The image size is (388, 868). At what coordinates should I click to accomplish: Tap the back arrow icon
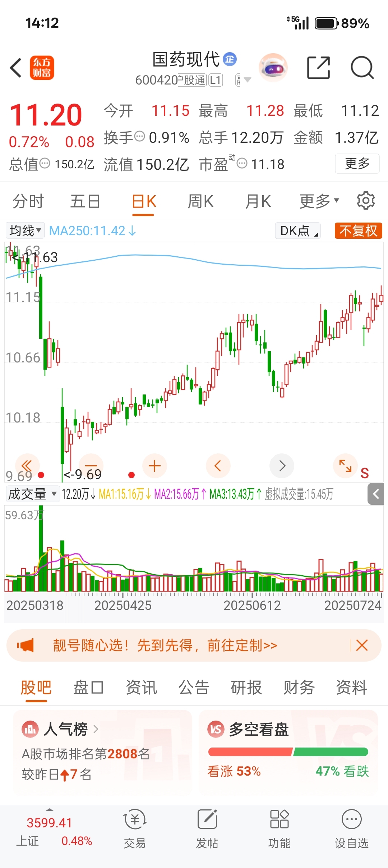click(16, 68)
